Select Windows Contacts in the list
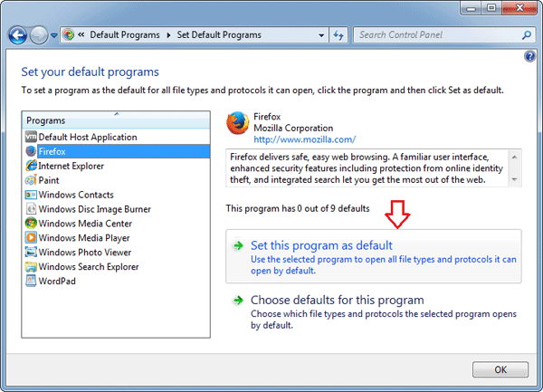Viewport: 543px width, 392px height. coord(76,195)
